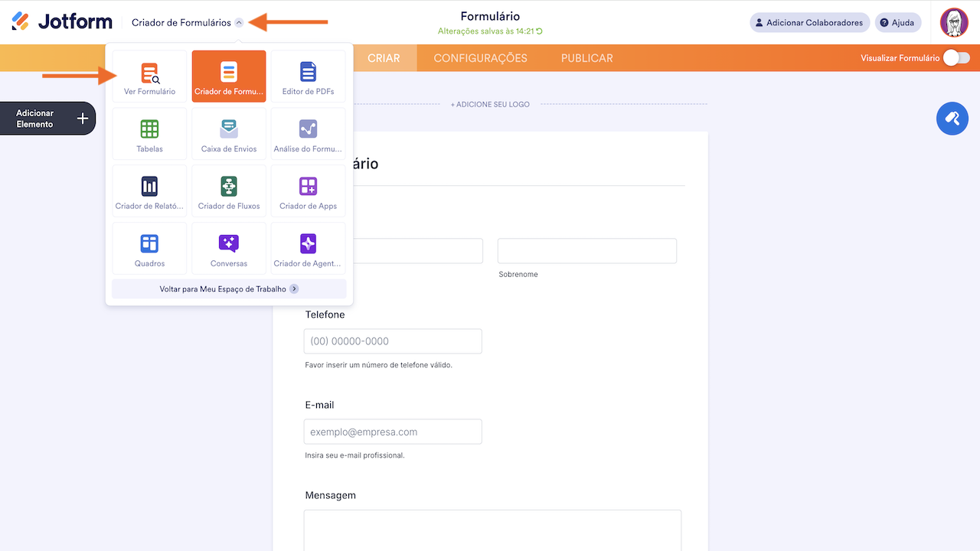Open the Criador de Fluxos tile
The height and width of the screenshot is (551, 980).
pos(229,191)
